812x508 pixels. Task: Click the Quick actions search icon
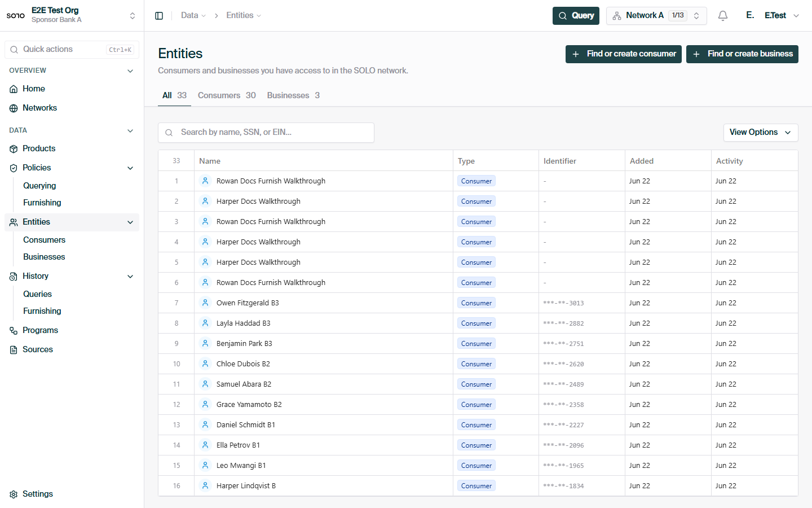click(x=14, y=50)
